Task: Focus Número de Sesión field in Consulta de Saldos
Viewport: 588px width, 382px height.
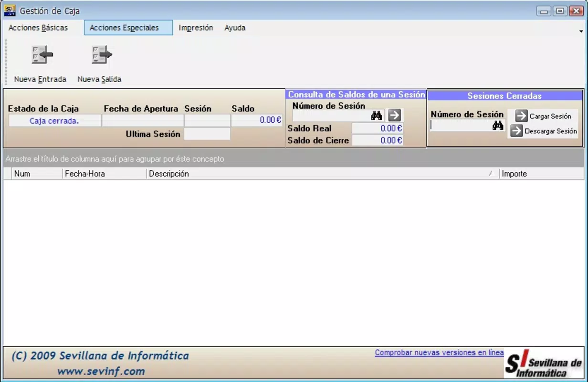Action: 331,115
